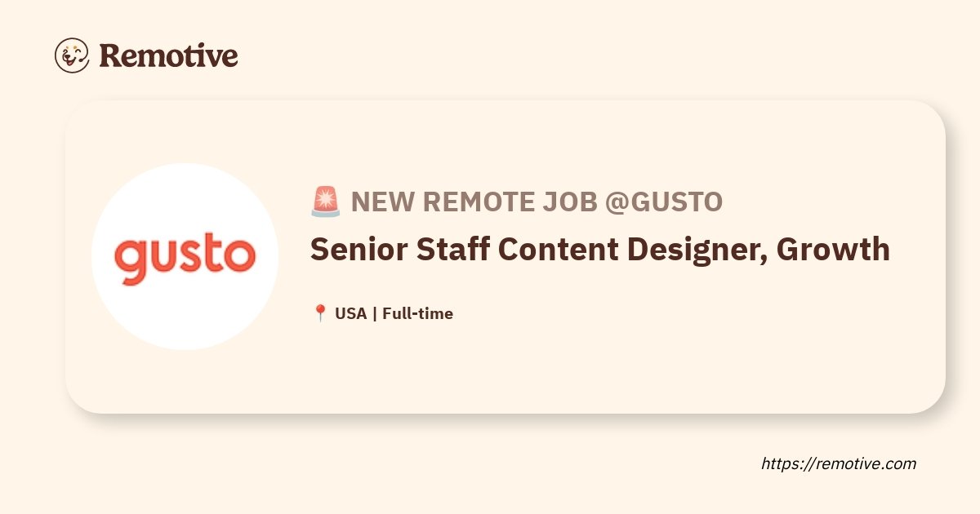This screenshot has width=980, height=514.
Task: Click the red 'gusto' wordmark text
Action: [x=185, y=257]
